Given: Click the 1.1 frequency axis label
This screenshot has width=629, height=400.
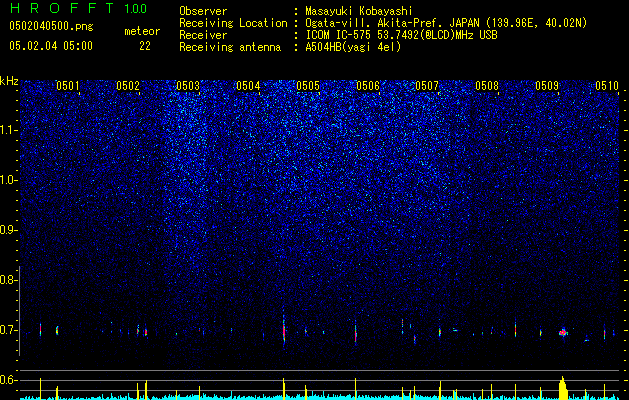Looking at the screenshot, I should (x=8, y=130).
